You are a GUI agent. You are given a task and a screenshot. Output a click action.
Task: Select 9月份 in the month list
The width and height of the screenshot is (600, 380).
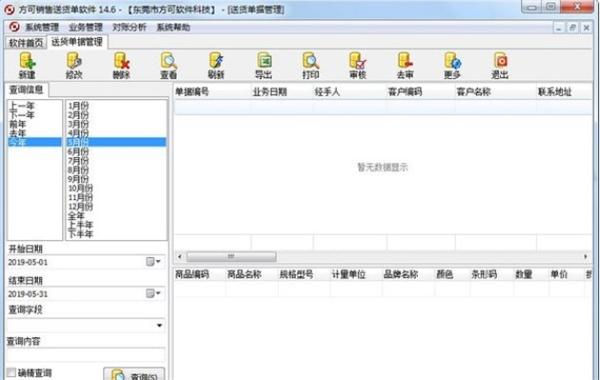tap(117, 179)
